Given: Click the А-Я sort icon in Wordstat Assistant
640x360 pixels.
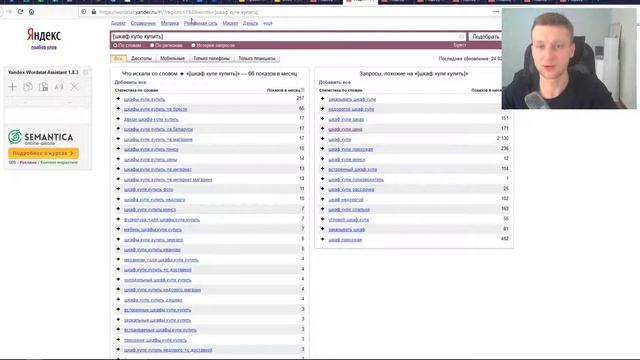Looking at the screenshot, I should [59, 87].
